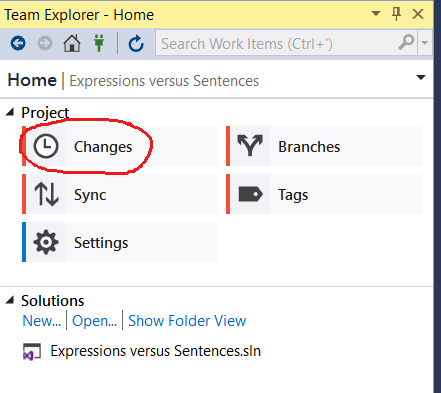The width and height of the screenshot is (441, 393).
Task: Click the search magnifier icon
Action: click(406, 43)
